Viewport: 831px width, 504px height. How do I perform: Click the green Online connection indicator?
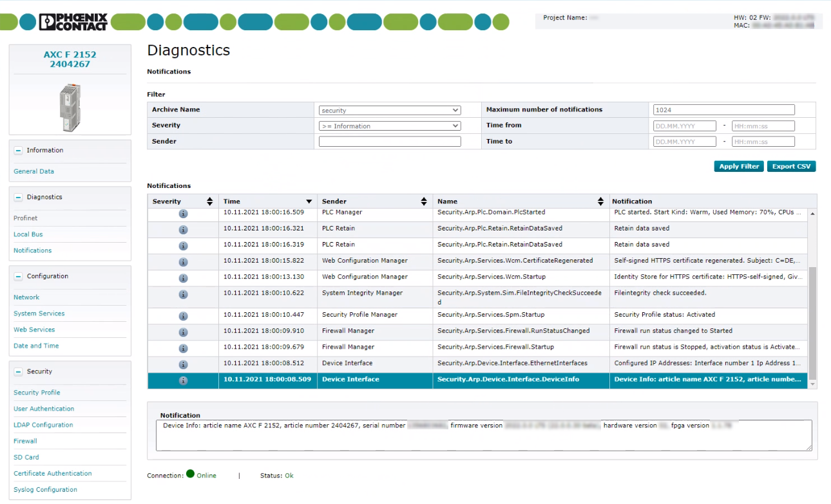click(190, 474)
